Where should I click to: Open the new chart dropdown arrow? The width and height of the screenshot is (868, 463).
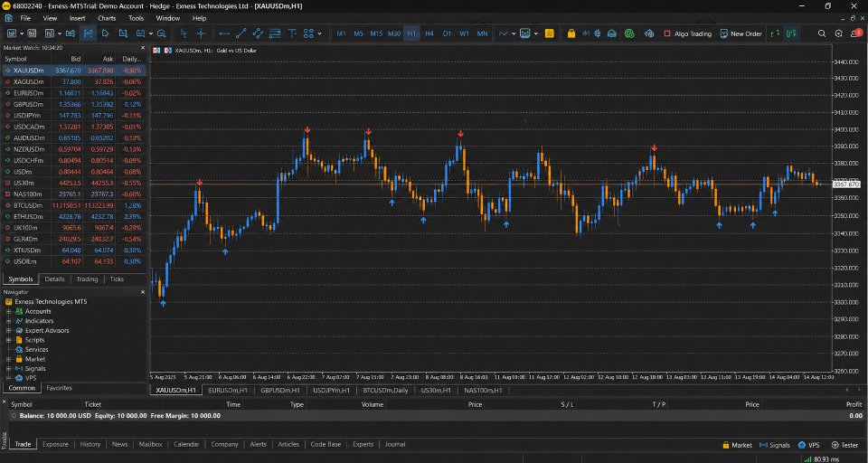click(20, 33)
